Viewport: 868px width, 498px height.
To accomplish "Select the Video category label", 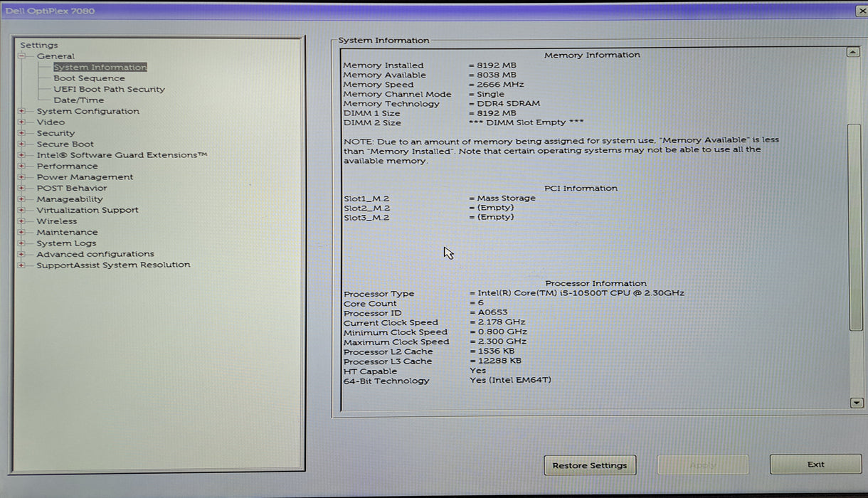I will [x=51, y=122].
